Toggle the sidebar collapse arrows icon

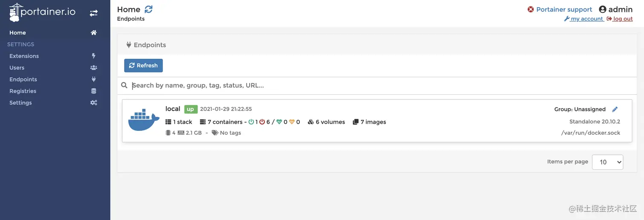(x=94, y=13)
